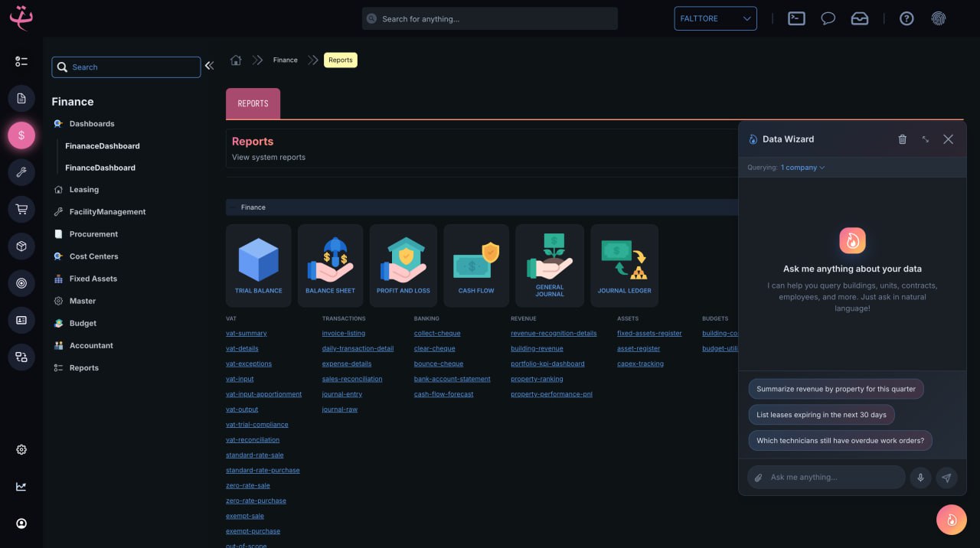Click the fingerprint icon in top bar
This screenshot has width=980, height=548.
point(938,18)
